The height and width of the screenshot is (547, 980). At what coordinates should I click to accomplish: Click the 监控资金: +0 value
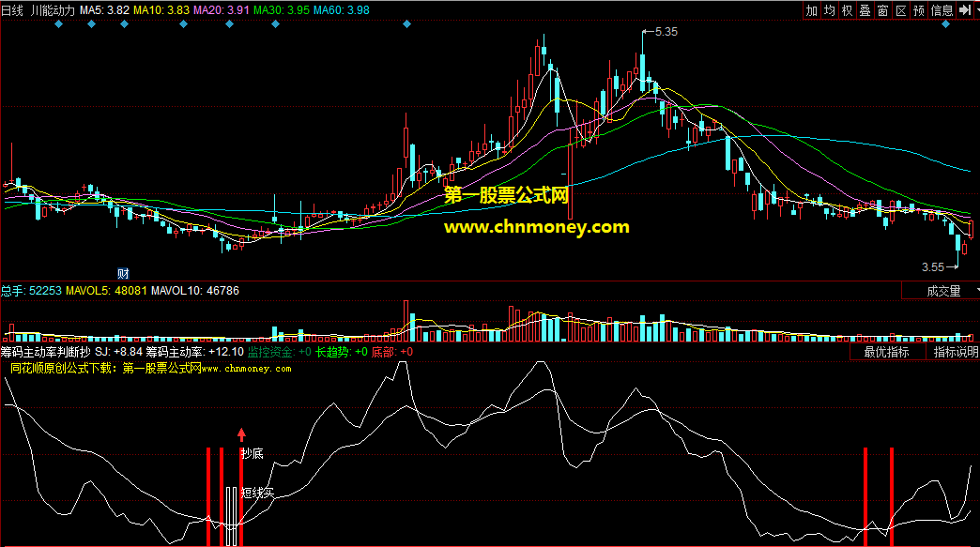pyautogui.click(x=280, y=352)
